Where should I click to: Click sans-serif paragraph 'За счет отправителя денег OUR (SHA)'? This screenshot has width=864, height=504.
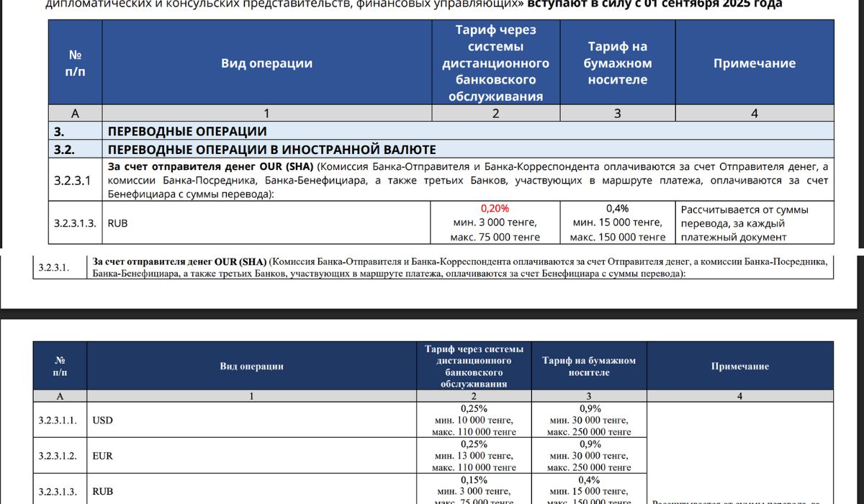(x=468, y=180)
